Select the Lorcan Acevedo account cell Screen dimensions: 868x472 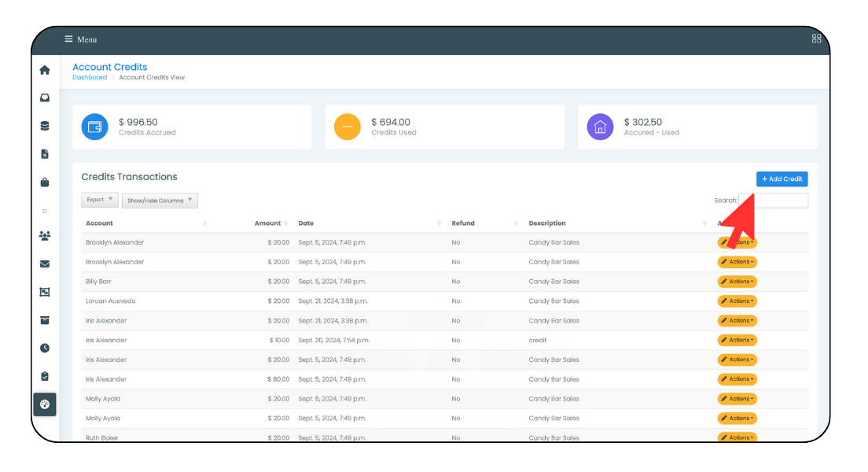(x=110, y=301)
